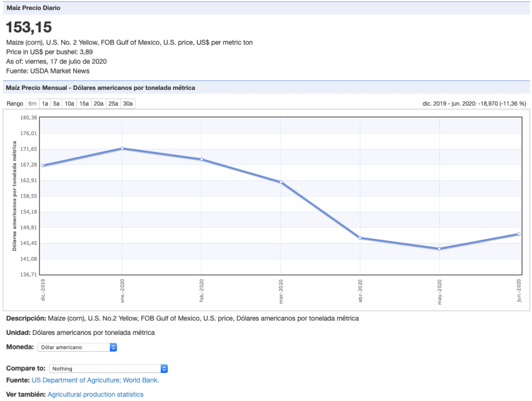Switch chart range to 1a
532x401 pixels.
click(x=45, y=104)
